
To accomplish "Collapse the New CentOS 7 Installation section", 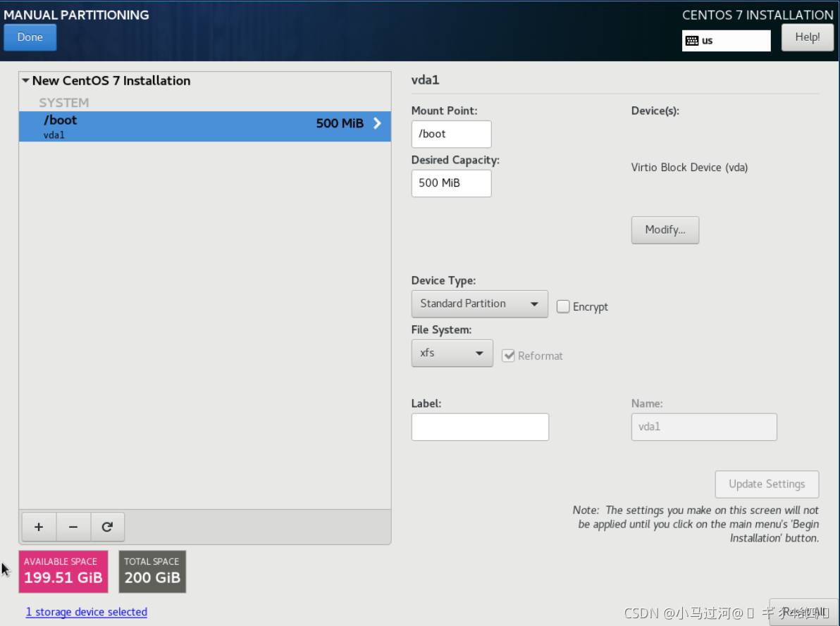I will point(26,81).
